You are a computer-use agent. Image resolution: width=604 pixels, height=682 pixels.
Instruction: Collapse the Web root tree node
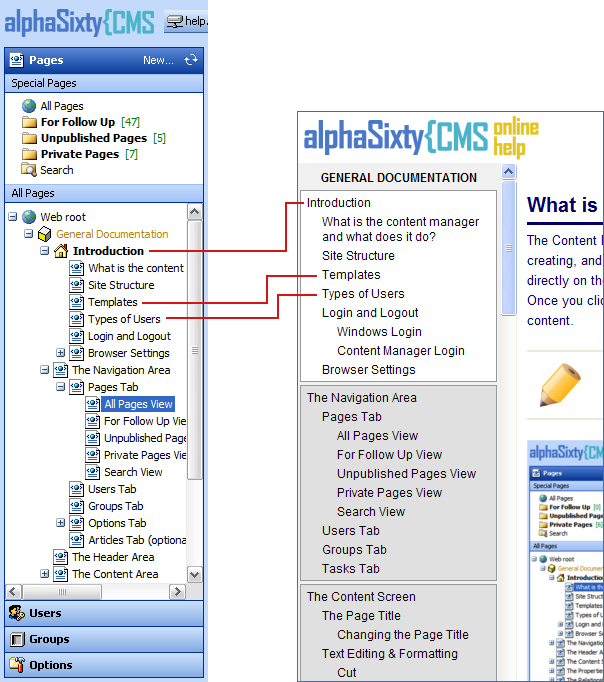12,217
